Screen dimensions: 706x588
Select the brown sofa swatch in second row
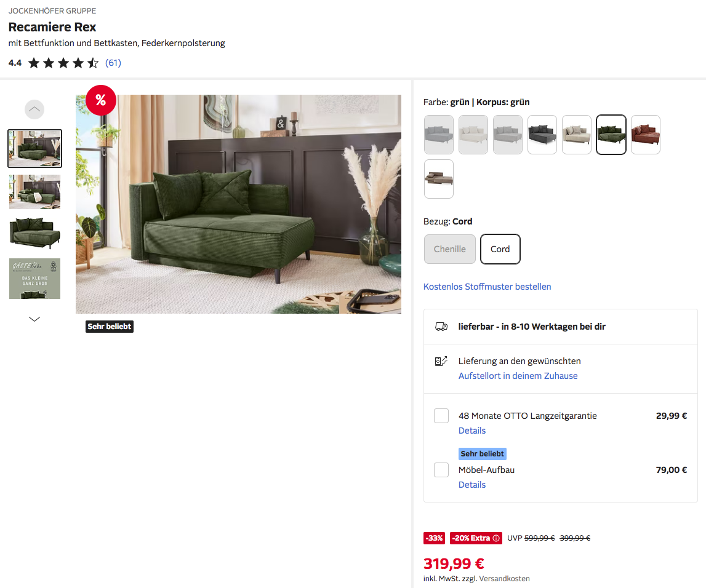pos(439,179)
